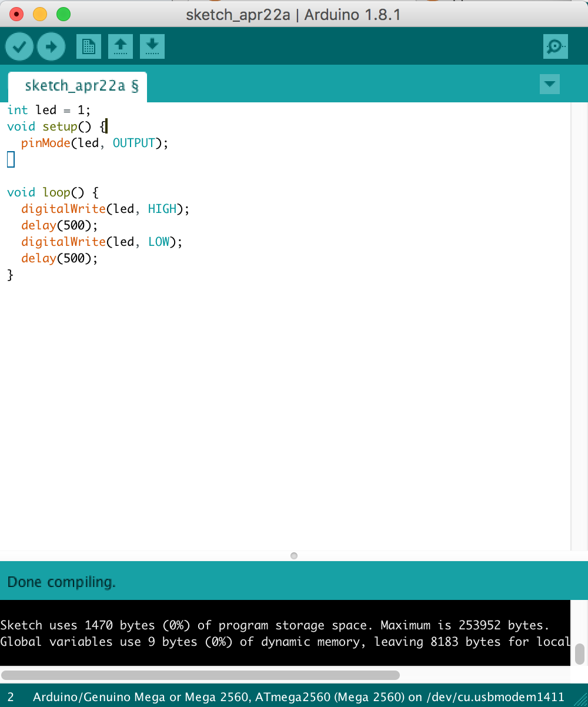Click the console vertical scrollbar thumb
The image size is (588, 707).
(579, 653)
